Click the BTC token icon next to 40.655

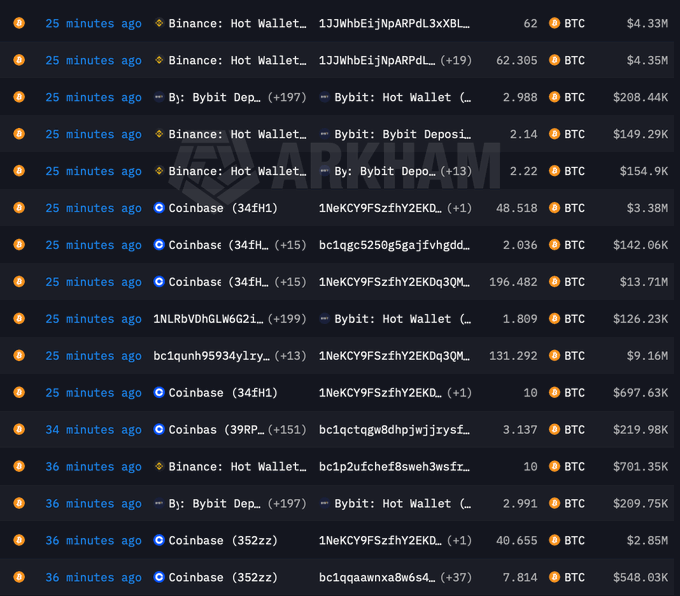(x=554, y=540)
